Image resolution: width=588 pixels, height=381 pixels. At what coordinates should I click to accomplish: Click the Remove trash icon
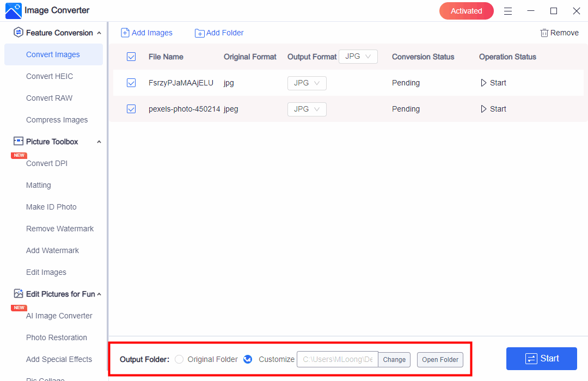tap(544, 33)
